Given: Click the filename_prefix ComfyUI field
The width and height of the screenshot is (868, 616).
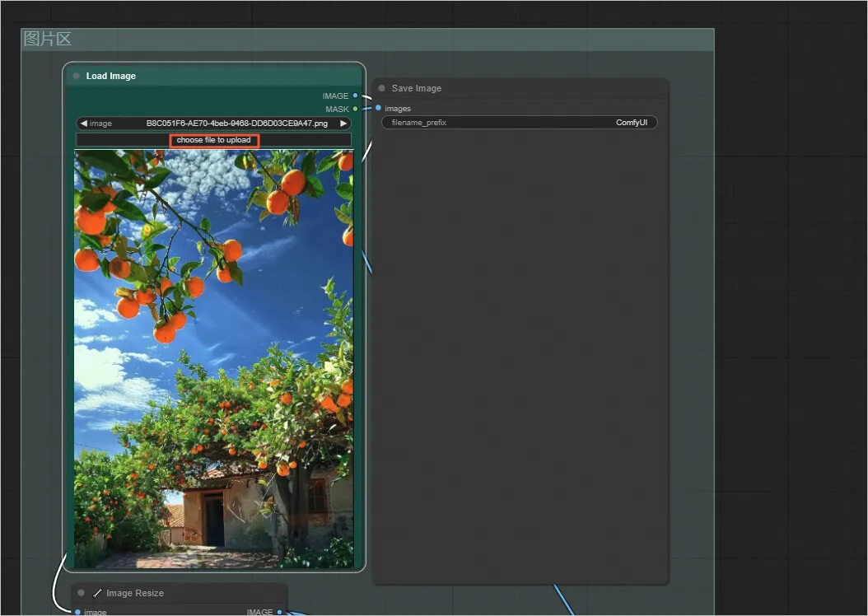Looking at the screenshot, I should coord(520,123).
